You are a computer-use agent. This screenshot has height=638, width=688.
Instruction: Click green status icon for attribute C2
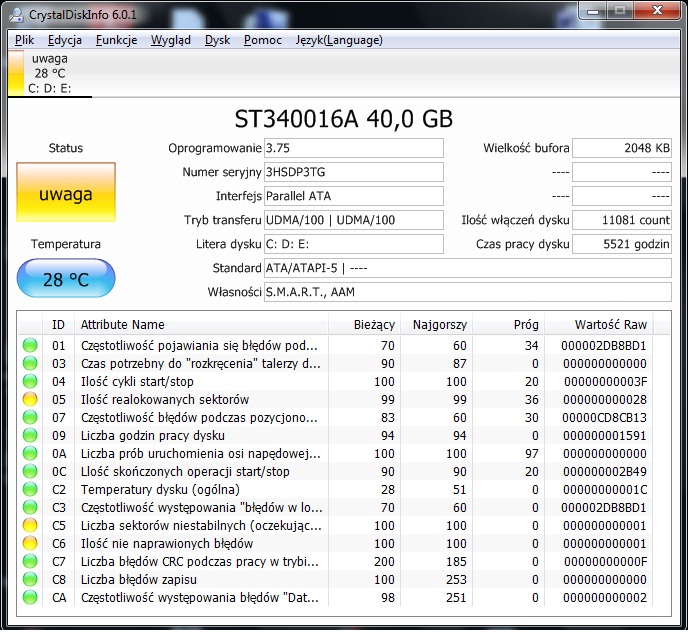tap(30, 489)
